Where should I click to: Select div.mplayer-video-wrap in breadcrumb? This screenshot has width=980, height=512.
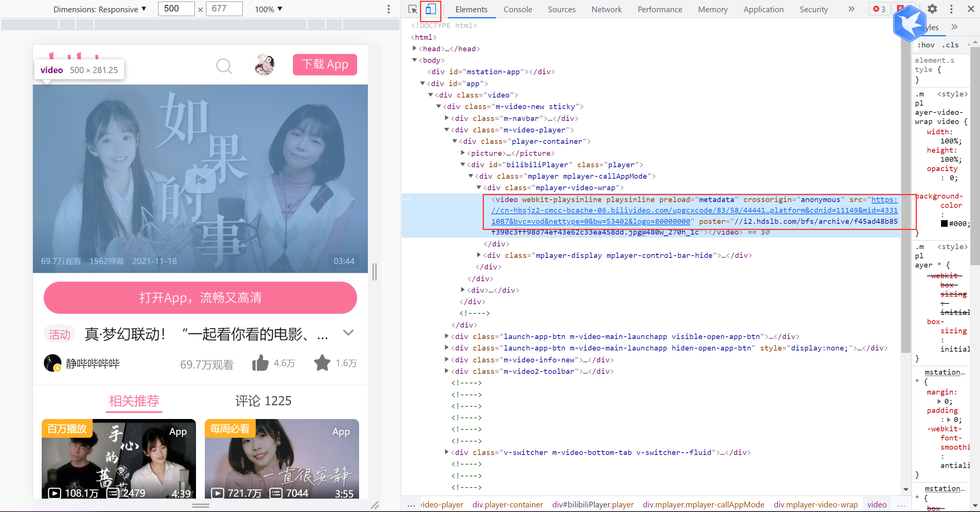click(815, 504)
